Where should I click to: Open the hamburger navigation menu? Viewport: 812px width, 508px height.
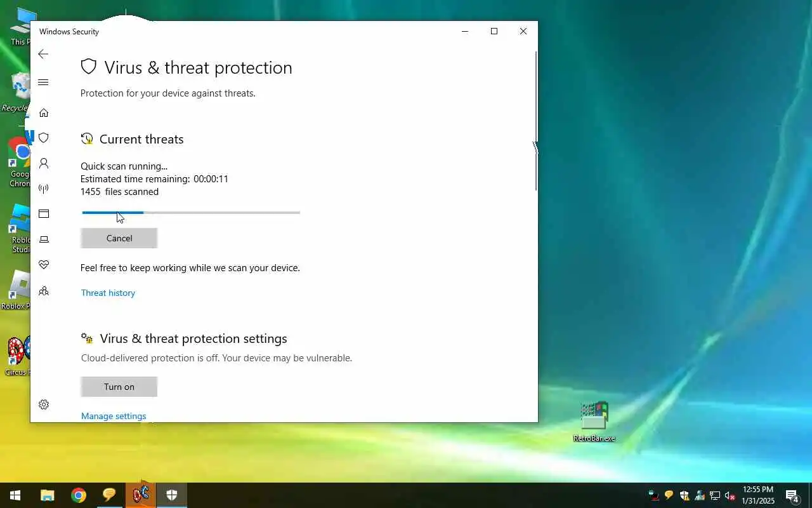click(x=43, y=82)
